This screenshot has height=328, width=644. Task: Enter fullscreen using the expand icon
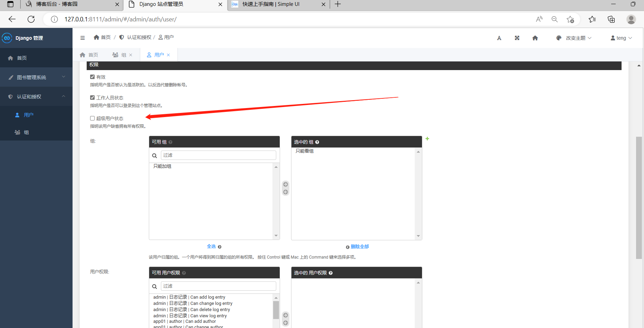click(x=517, y=38)
